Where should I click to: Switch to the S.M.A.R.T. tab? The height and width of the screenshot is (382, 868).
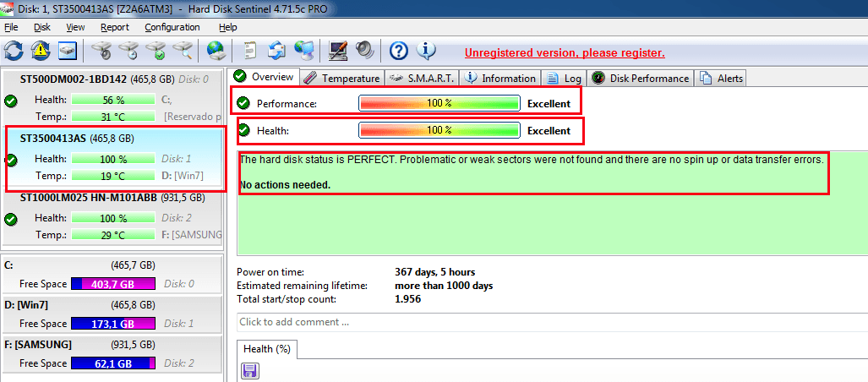click(422, 79)
